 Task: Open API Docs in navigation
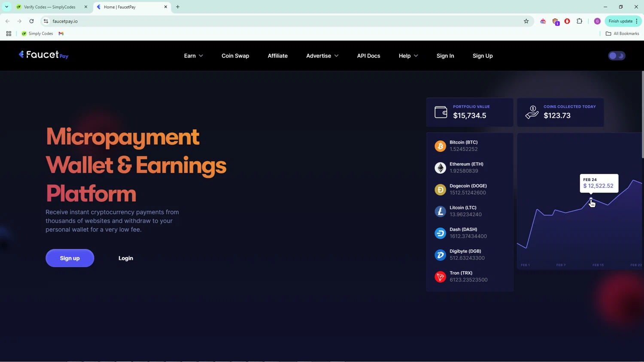368,56
